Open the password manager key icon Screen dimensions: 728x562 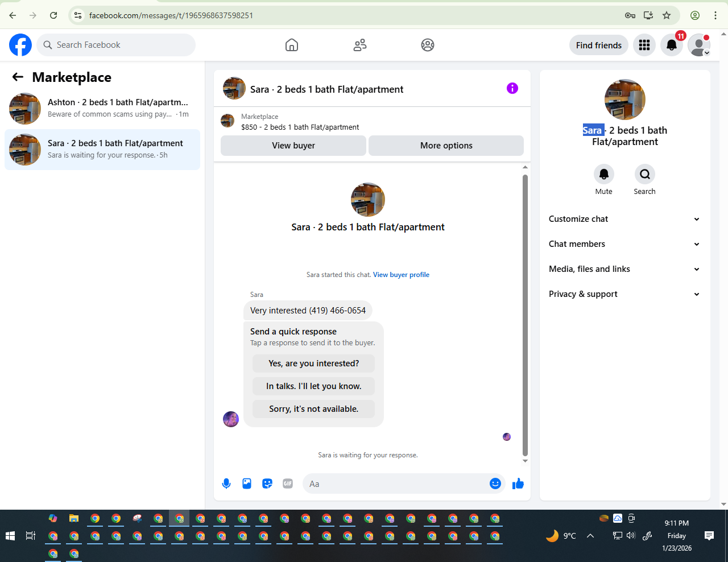click(630, 15)
